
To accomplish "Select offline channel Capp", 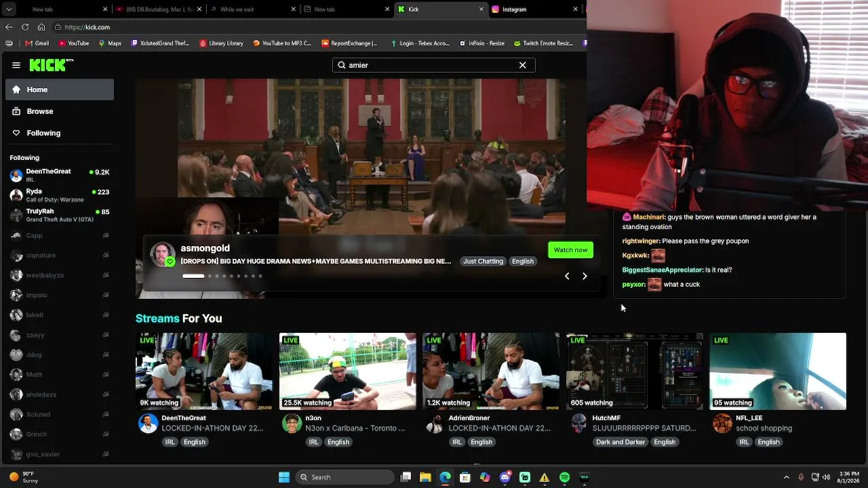I will pos(60,235).
